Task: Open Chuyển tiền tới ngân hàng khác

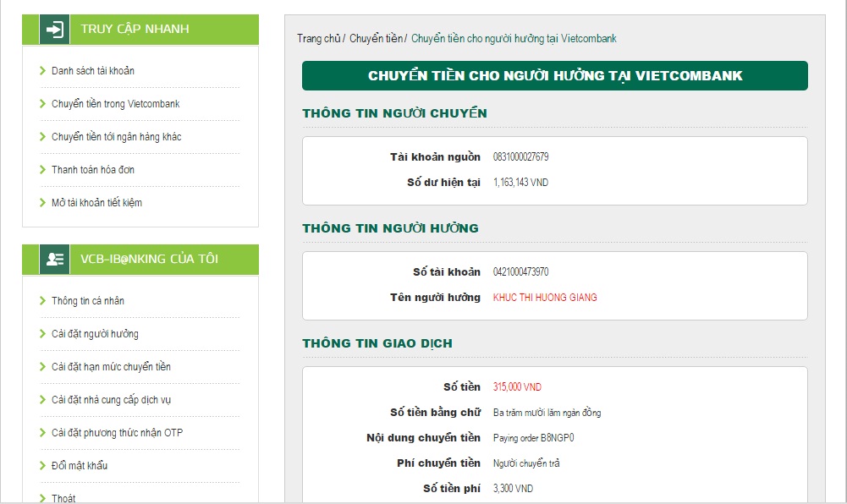Action: [116, 136]
